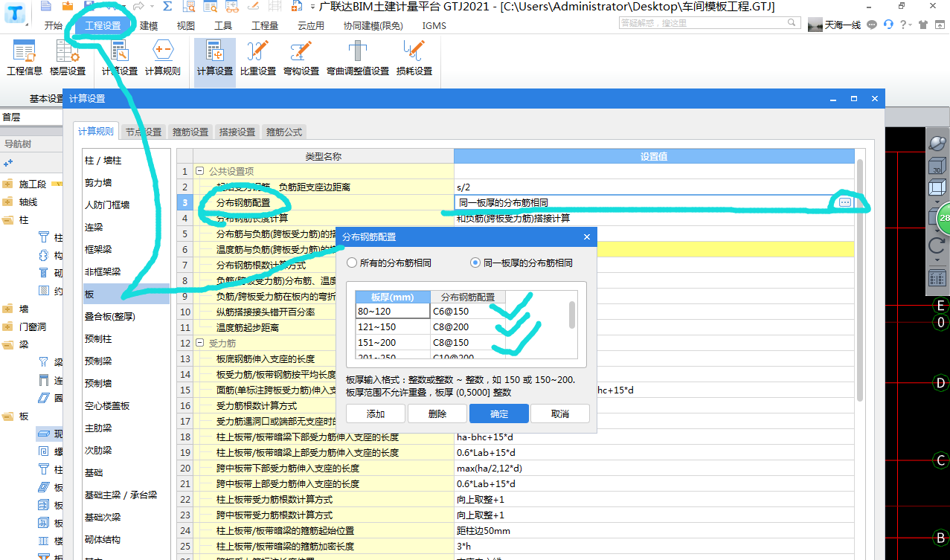Click the application logo T button
This screenshot has height=560, width=950.
click(x=15, y=13)
